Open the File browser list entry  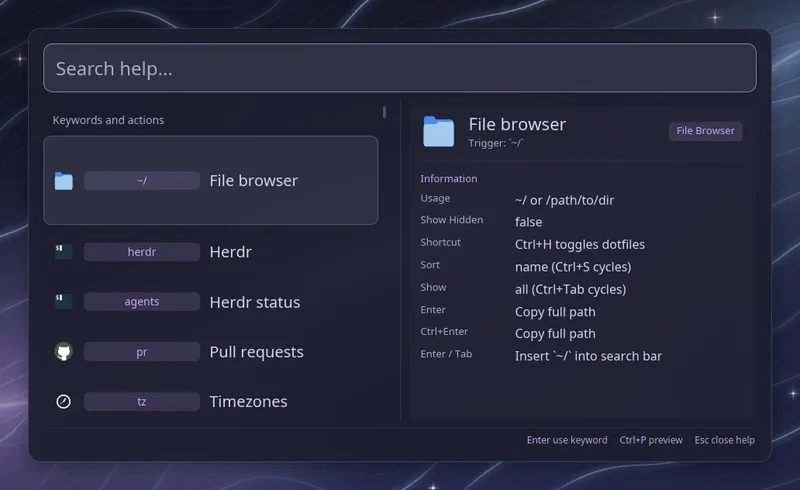211,180
